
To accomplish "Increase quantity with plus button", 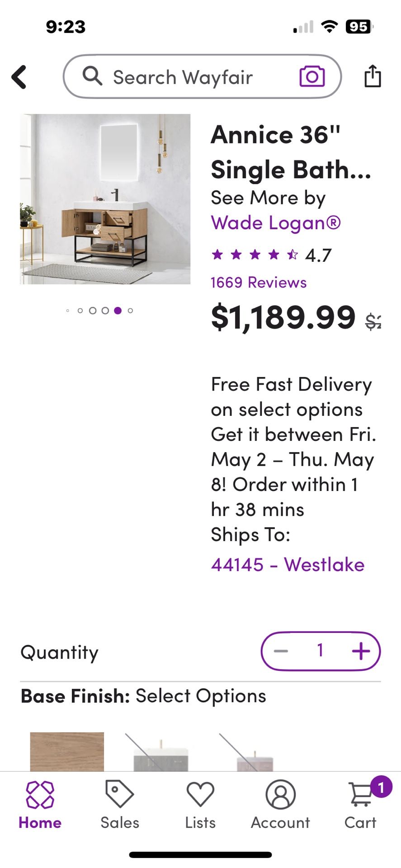I will coord(361,651).
